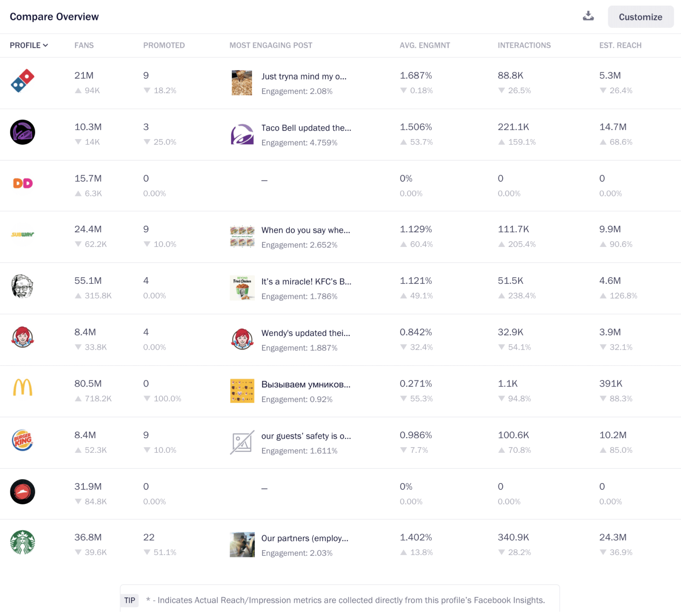Click the 15.7M fans value
The image size is (681, 616).
tap(88, 178)
